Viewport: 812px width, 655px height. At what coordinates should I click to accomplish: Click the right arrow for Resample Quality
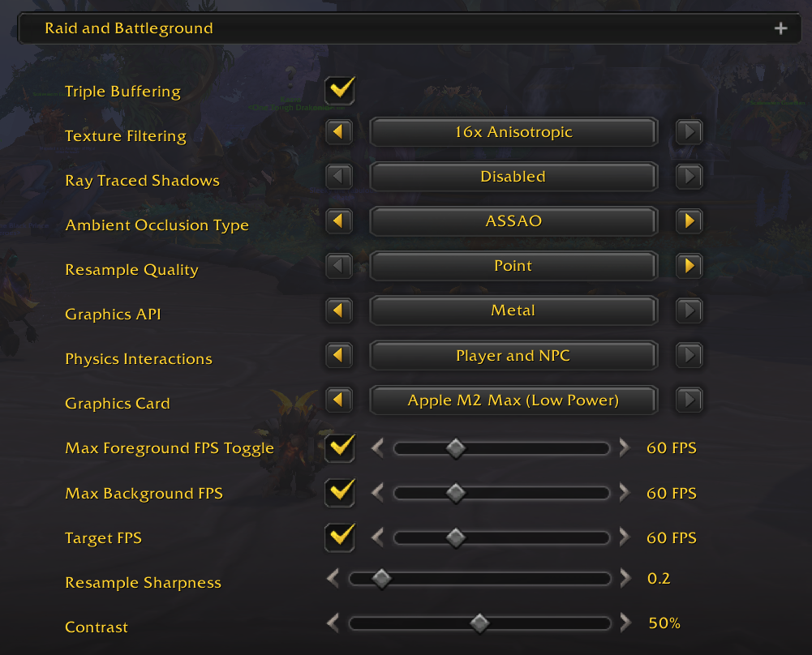tap(689, 266)
